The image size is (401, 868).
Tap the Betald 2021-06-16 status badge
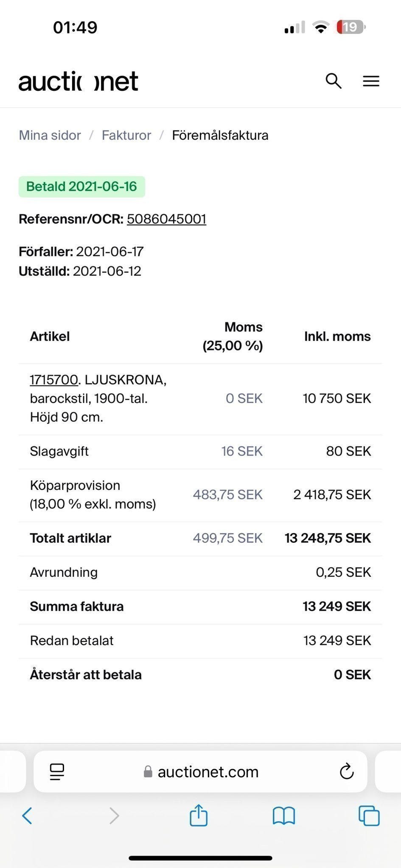[81, 186]
